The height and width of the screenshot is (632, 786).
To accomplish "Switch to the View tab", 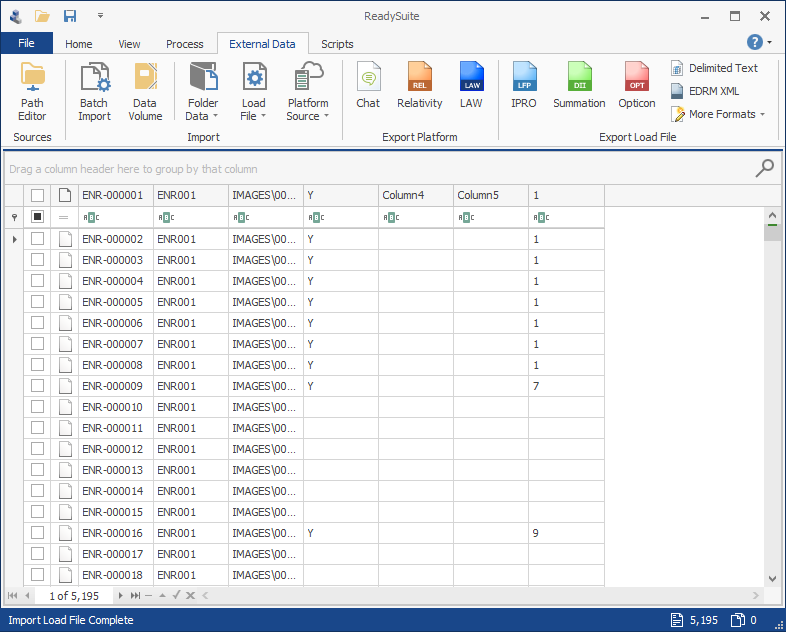I will click(x=129, y=44).
